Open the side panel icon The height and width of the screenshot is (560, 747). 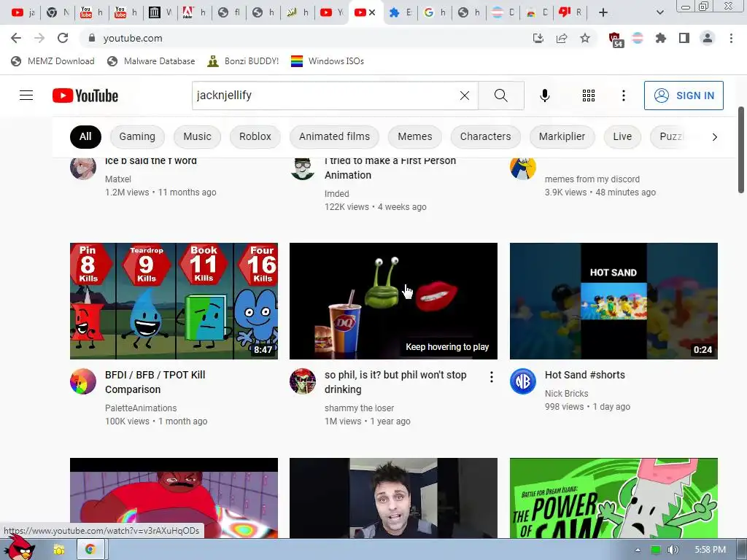point(684,38)
